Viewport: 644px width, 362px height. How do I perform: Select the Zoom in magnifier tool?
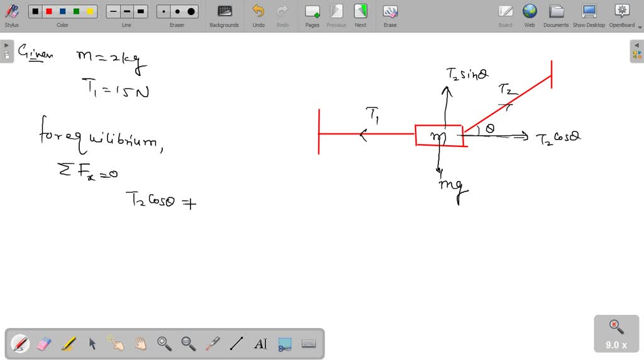[164, 344]
